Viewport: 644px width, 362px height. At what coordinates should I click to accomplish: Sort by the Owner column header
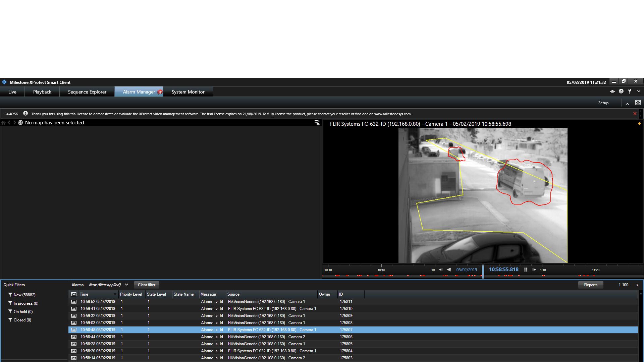(327, 294)
